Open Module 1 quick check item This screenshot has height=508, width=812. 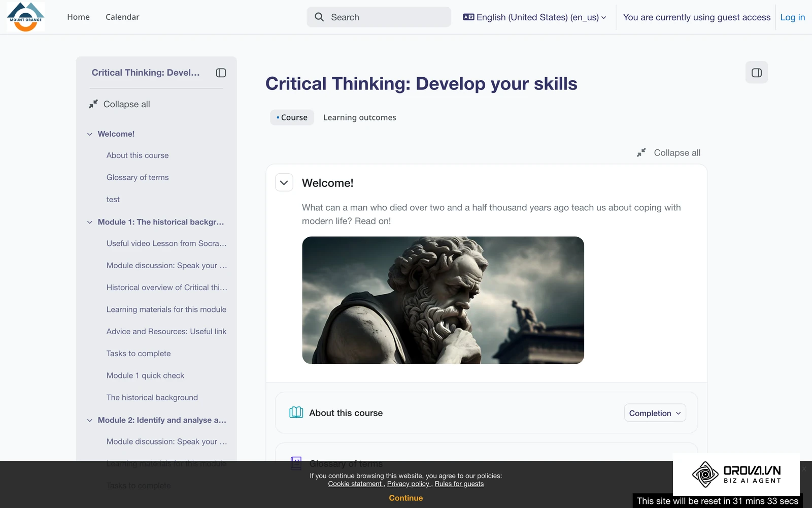(x=145, y=375)
